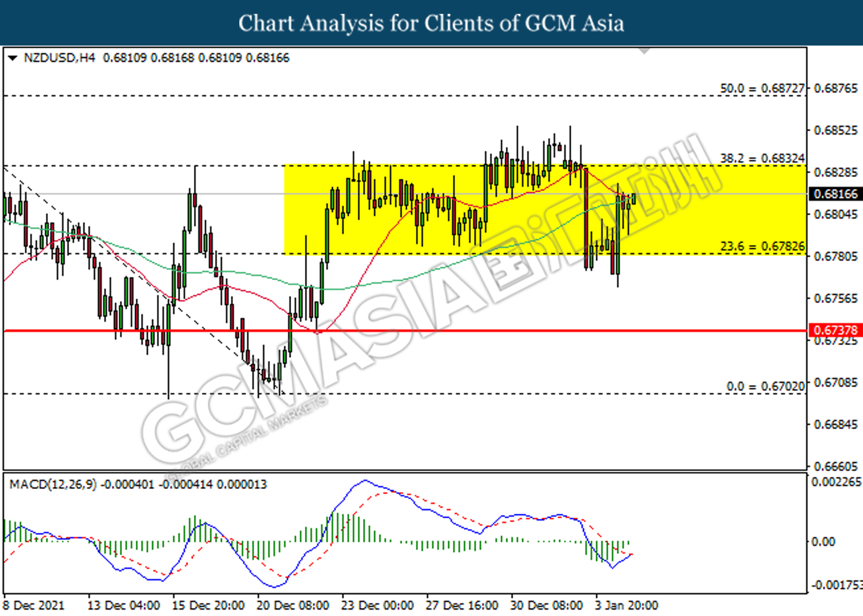Click the '8 Dec 2021' date label
This screenshot has width=863, height=616.
pos(34,606)
